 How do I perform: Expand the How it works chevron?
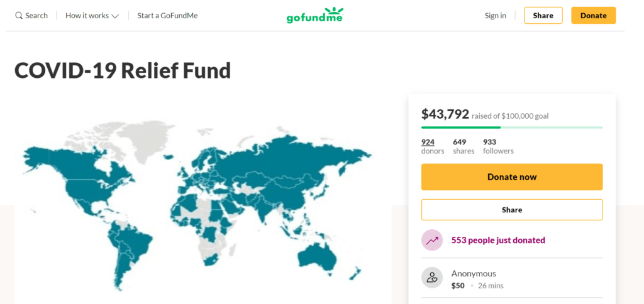[115, 16]
